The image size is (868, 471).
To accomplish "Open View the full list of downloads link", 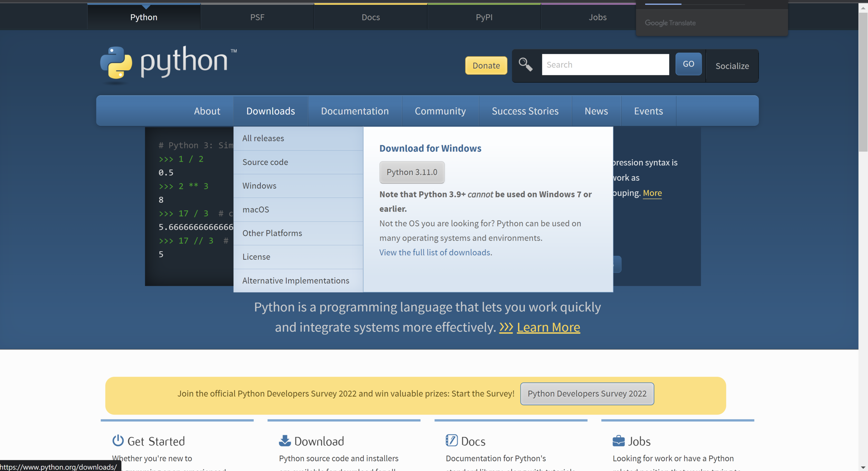I will [x=435, y=252].
